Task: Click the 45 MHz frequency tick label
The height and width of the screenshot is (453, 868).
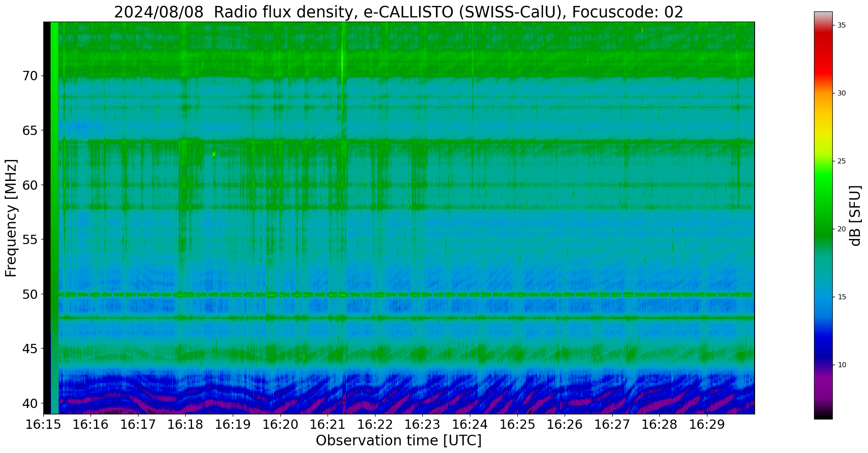Action: point(30,349)
